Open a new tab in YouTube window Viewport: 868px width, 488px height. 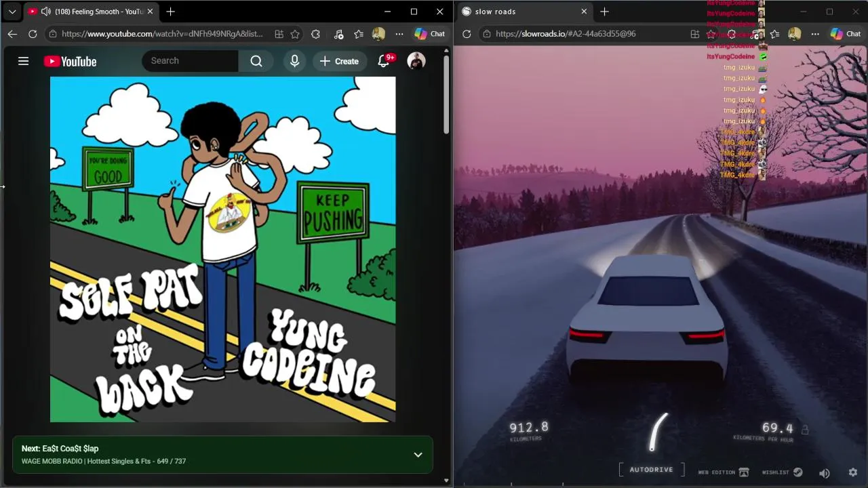(x=170, y=12)
